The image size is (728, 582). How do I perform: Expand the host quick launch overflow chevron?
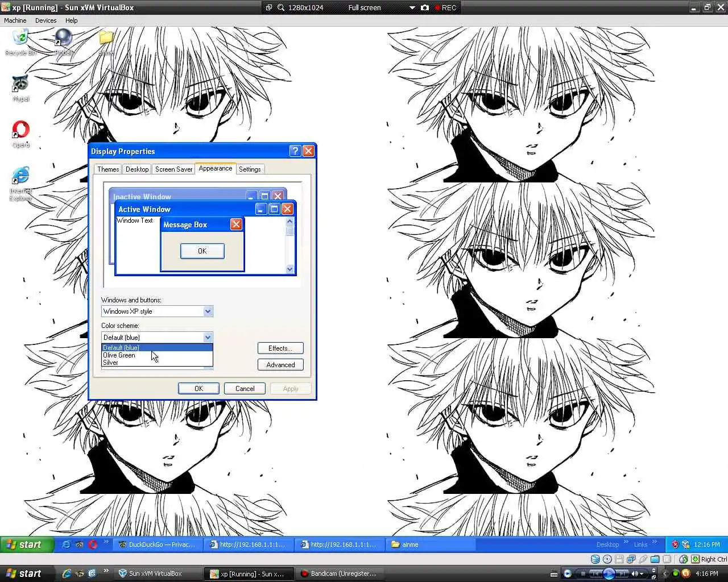pyautogui.click(x=106, y=571)
